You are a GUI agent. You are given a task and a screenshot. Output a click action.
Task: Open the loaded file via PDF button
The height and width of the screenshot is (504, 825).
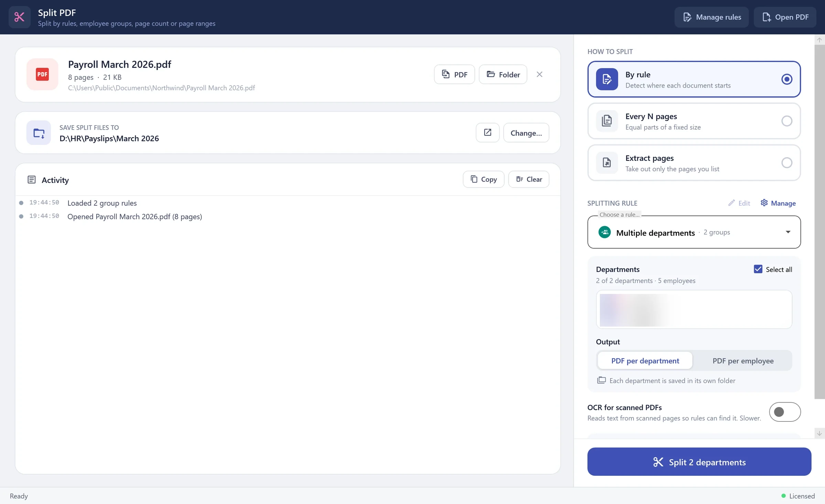[454, 74]
